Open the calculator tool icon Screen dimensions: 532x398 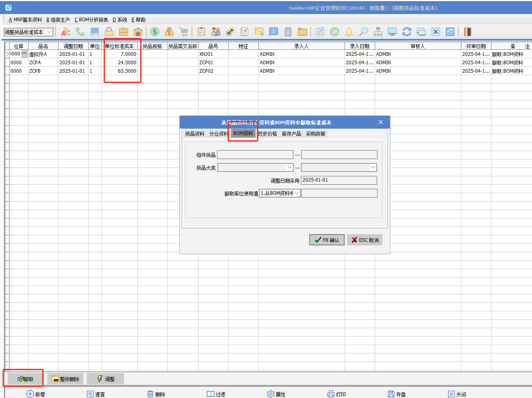(288, 32)
